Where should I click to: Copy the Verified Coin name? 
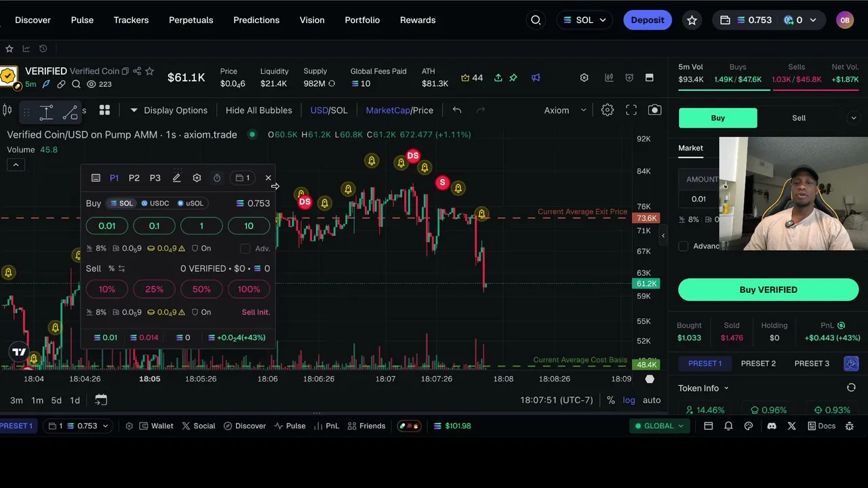125,71
